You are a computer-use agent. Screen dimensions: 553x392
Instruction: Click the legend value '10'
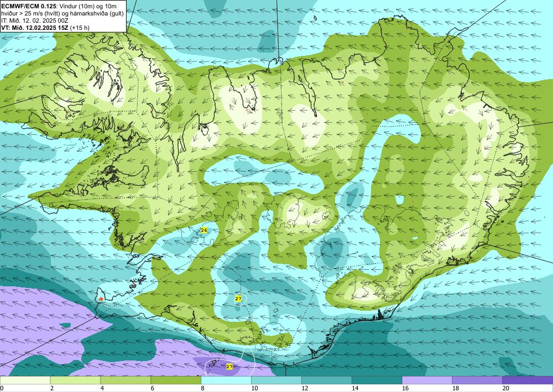tap(254, 389)
